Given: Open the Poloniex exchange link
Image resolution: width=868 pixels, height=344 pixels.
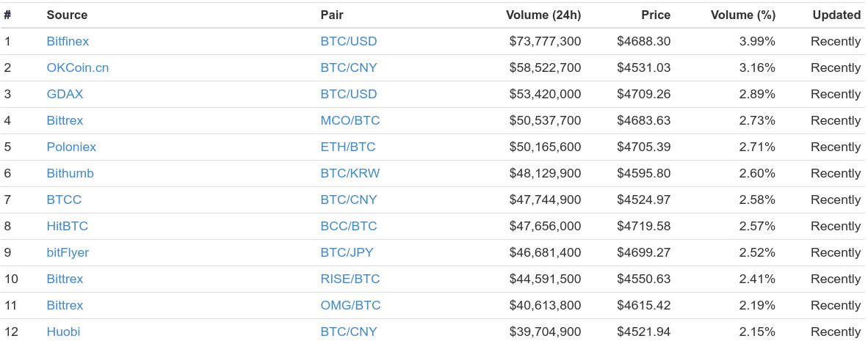Looking at the screenshot, I should tap(71, 147).
